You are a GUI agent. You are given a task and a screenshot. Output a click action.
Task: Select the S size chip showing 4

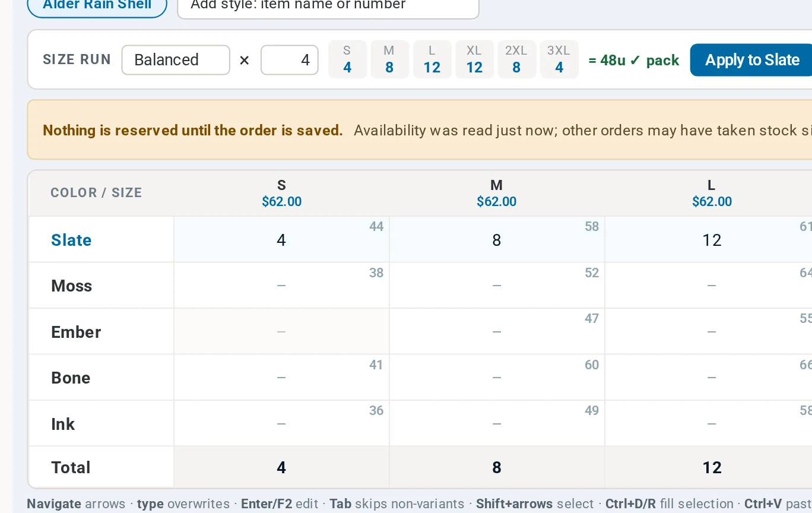(347, 59)
